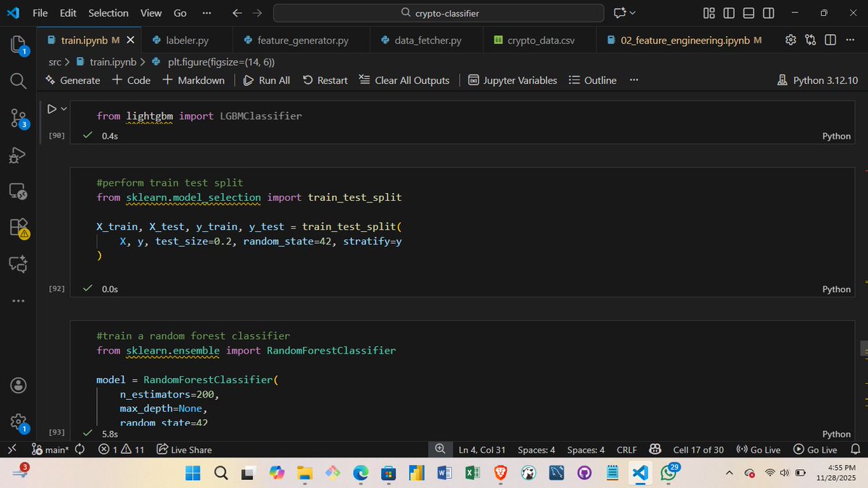Close the train.ipynb tab
Image resolution: width=868 pixels, height=488 pixels.
coord(129,40)
